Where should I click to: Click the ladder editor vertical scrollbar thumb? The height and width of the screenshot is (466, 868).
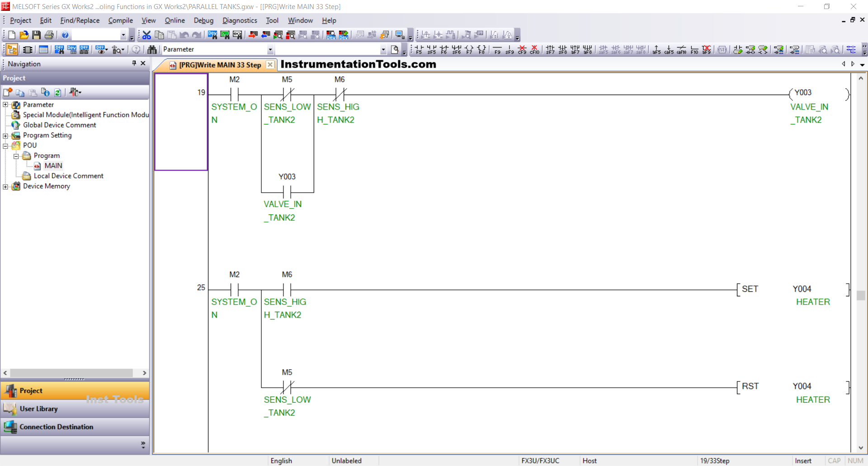point(861,295)
